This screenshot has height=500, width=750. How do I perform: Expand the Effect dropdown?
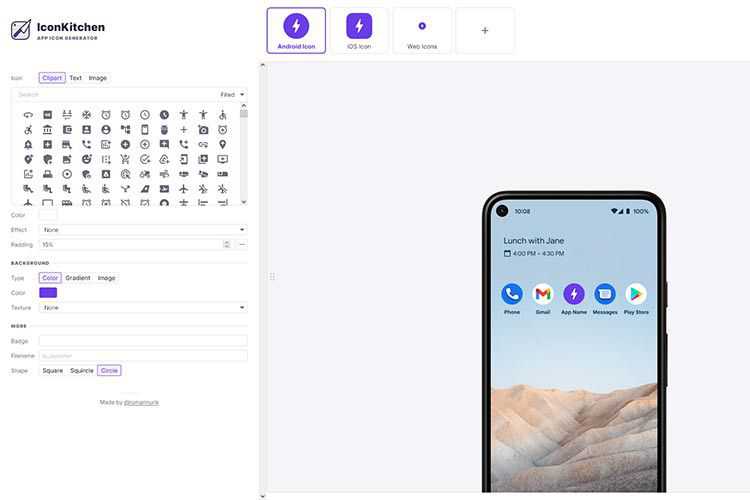click(x=143, y=230)
